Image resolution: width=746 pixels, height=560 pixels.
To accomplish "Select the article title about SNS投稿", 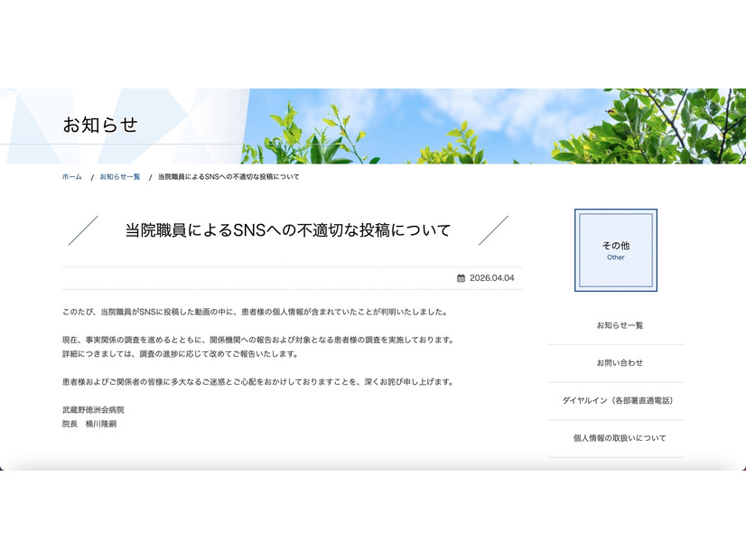I will tap(287, 229).
